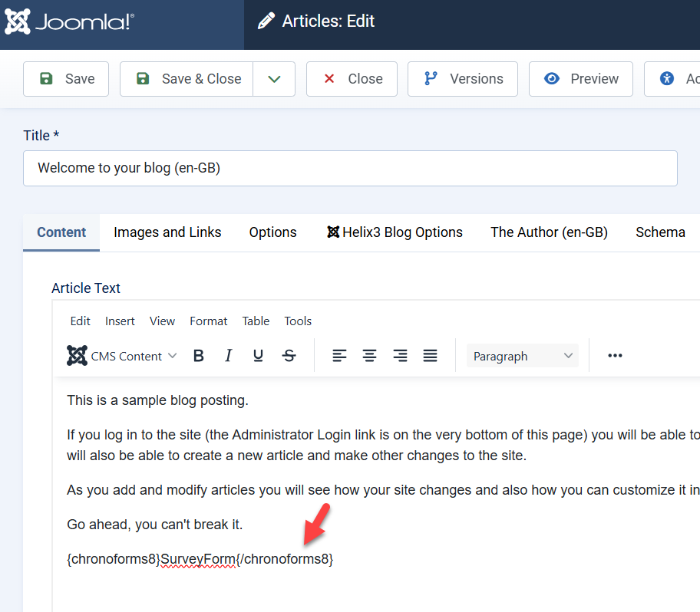The height and width of the screenshot is (612, 700).
Task: Preview the article
Action: [x=580, y=78]
